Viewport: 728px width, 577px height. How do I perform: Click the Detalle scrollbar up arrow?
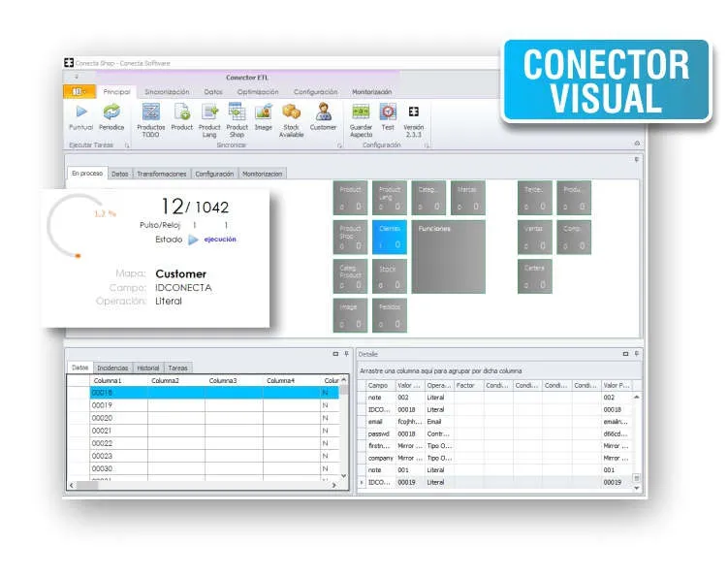[x=637, y=398]
